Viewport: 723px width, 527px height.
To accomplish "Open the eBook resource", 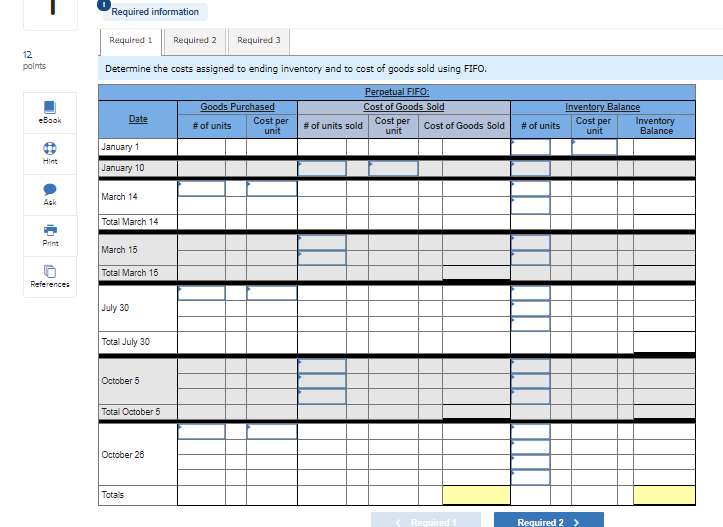I will [x=50, y=113].
